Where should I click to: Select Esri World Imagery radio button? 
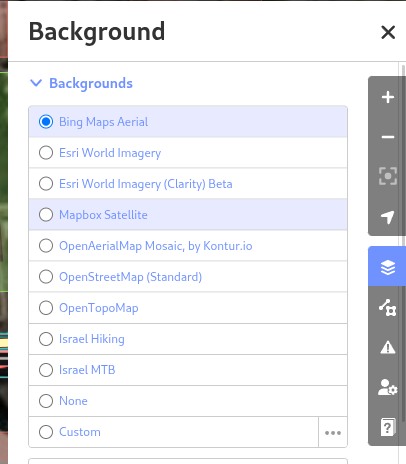click(x=46, y=153)
